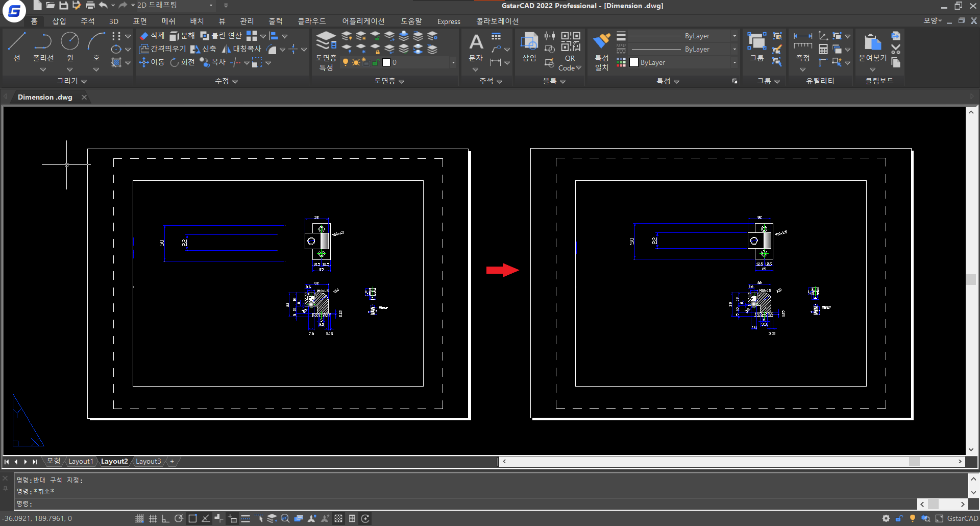Click the Measure (측정) tool
Screen dimensions: 980x526
803,46
